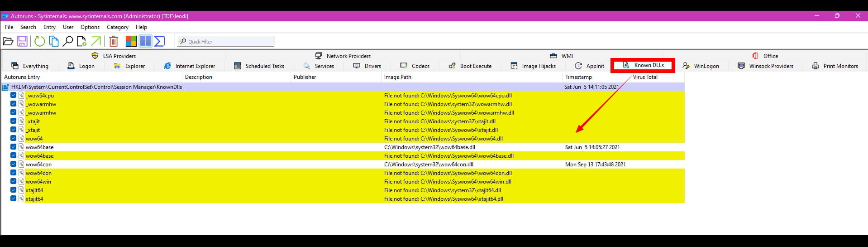Toggle the hide Windows entries blue icon
Screen dimensions: 868x247
145,41
